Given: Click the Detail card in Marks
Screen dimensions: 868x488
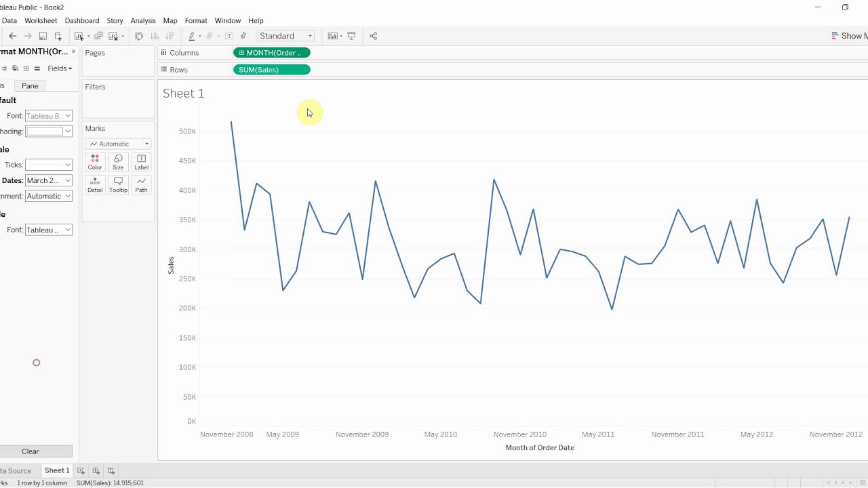Looking at the screenshot, I should click(95, 185).
